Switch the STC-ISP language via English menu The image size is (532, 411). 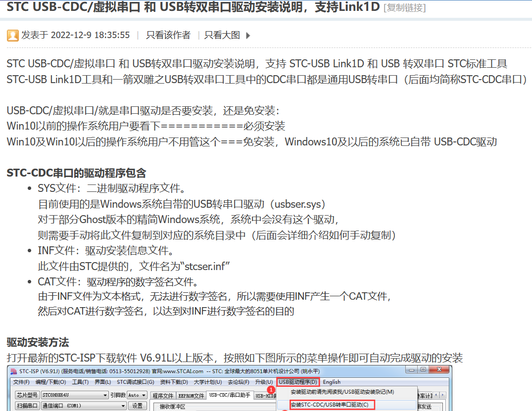pos(332,382)
